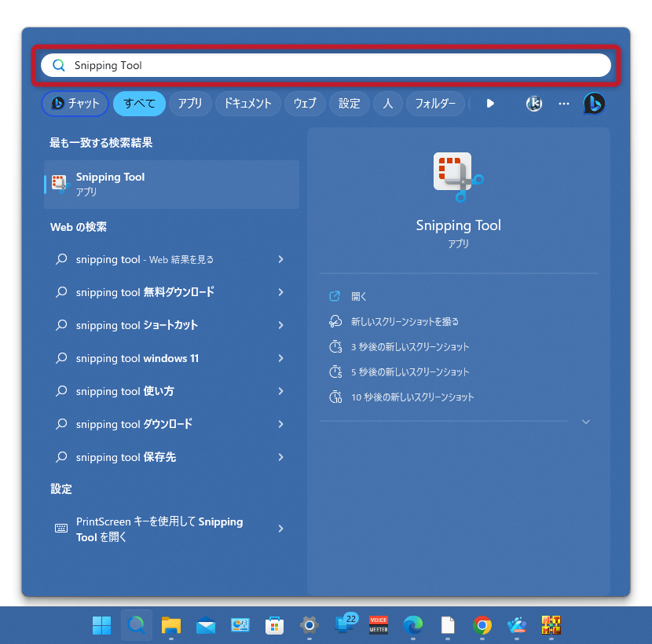Viewport: 652px width, 644px height.
Task: Open PrintScreen キー Snipping Tool setting
Action: pos(159,529)
